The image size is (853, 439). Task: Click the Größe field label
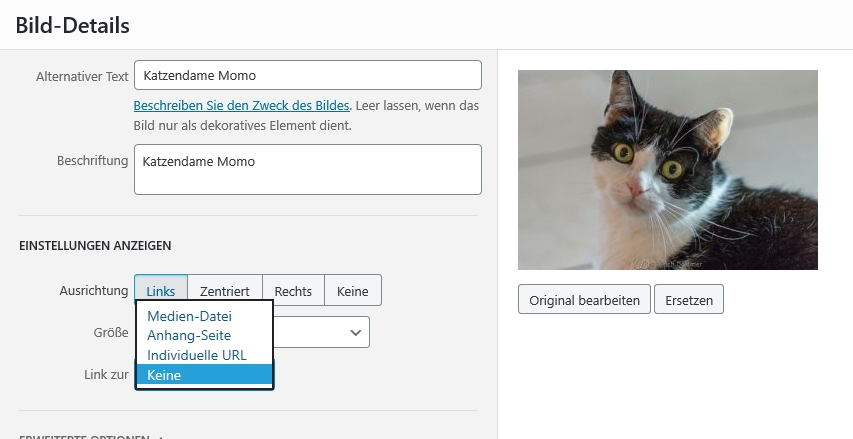tap(110, 332)
